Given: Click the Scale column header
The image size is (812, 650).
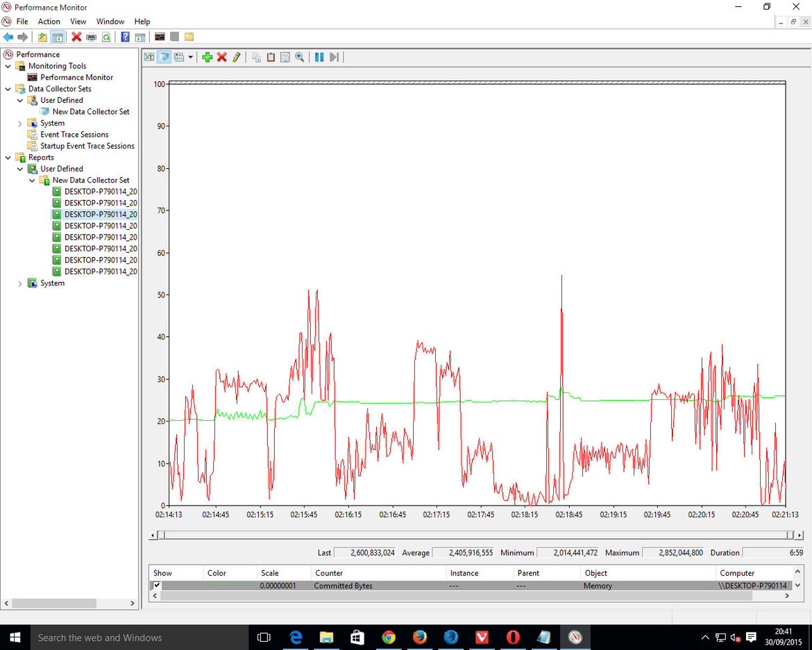Looking at the screenshot, I should click(284, 573).
